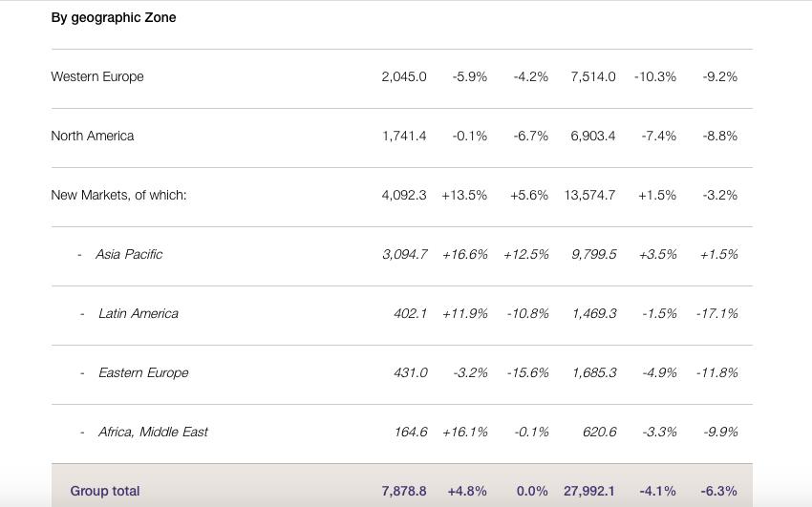Select the 3,094.7 Asia Pacific value
The width and height of the screenshot is (812, 507).
pos(404,254)
